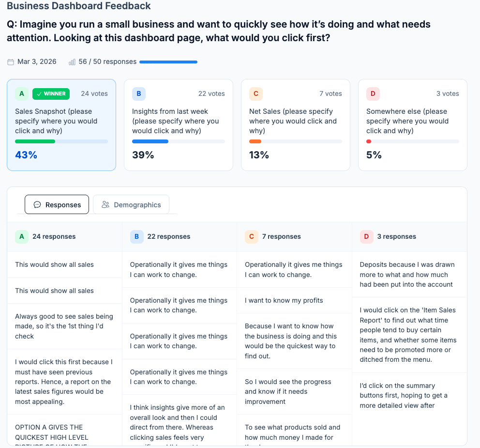Click the blue 56/50 responses progress bar

(x=168, y=62)
